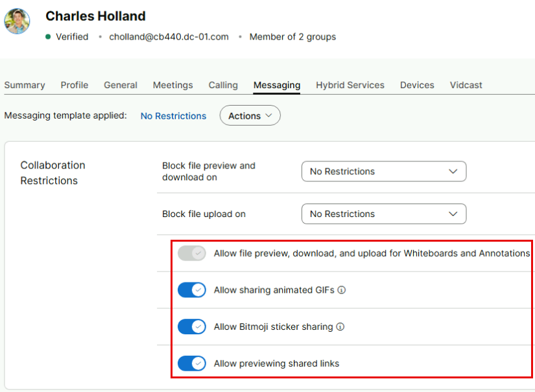The width and height of the screenshot is (535, 392).
Task: Go to the Hybrid Services tab
Action: coord(350,85)
